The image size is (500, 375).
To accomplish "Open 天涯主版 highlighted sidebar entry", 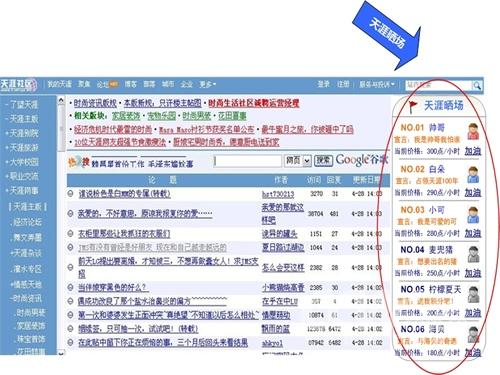I will [28, 207].
